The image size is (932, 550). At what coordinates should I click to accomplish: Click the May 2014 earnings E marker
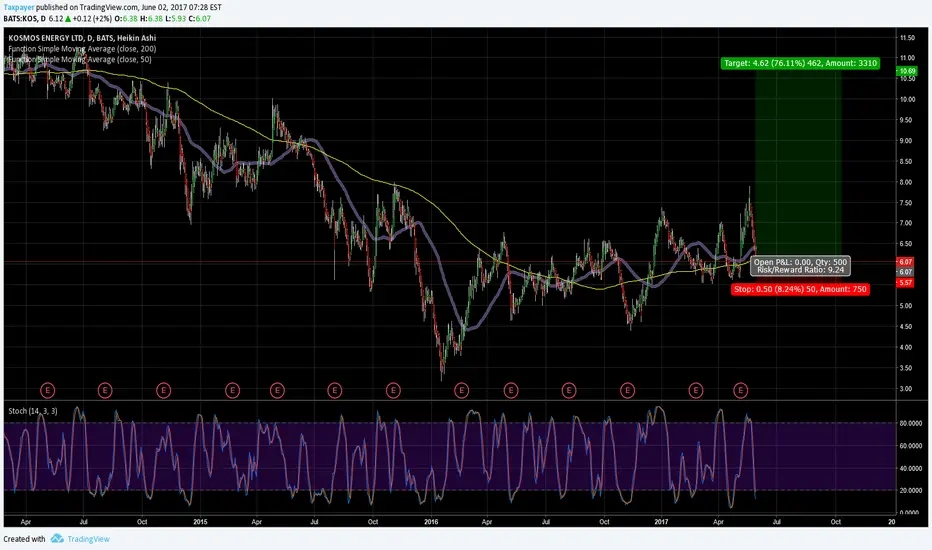[48, 391]
